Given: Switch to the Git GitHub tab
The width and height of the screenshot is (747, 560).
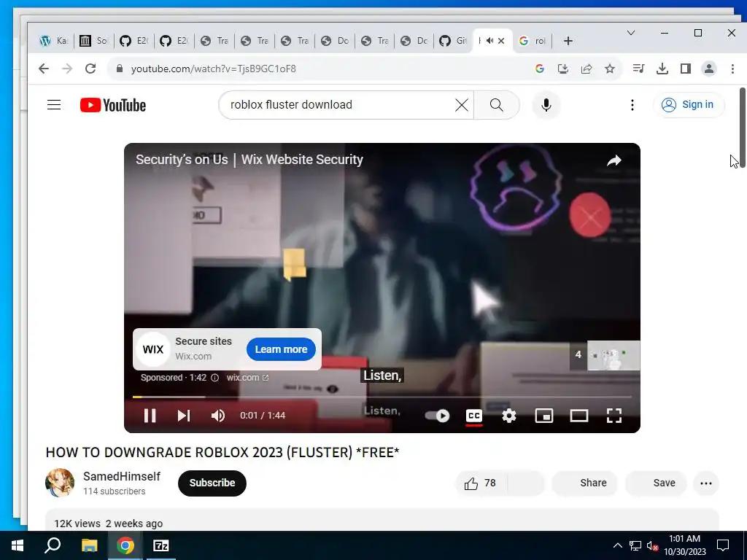Looking at the screenshot, I should [x=453, y=41].
